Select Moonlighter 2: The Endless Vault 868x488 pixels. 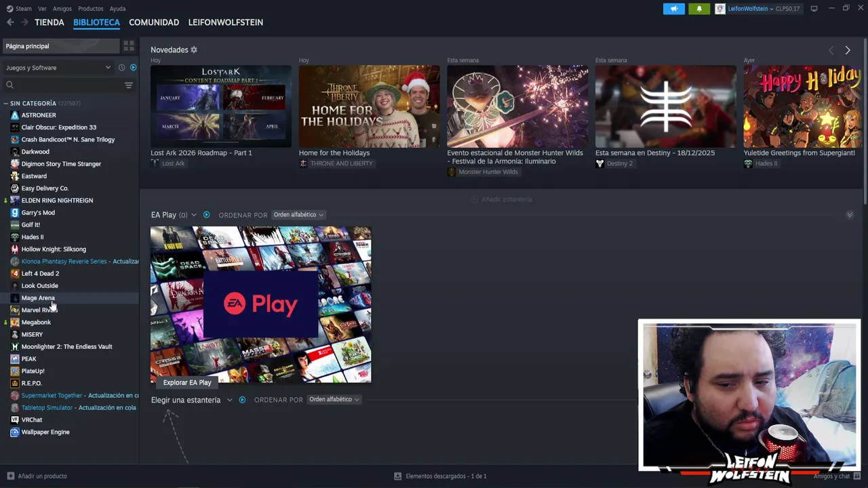[x=66, y=347]
